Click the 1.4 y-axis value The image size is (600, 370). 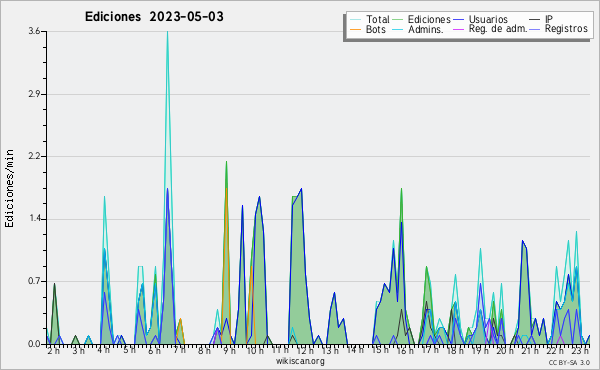[x=34, y=219]
